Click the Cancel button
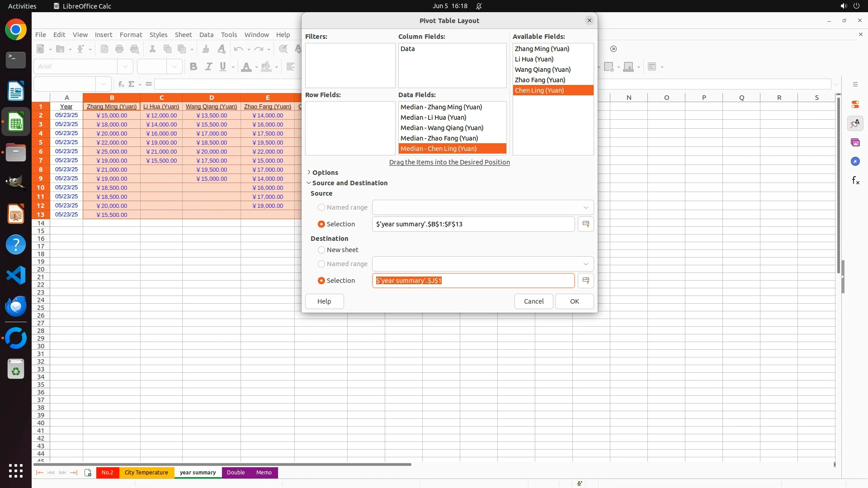The height and width of the screenshot is (488, 868). 533,301
